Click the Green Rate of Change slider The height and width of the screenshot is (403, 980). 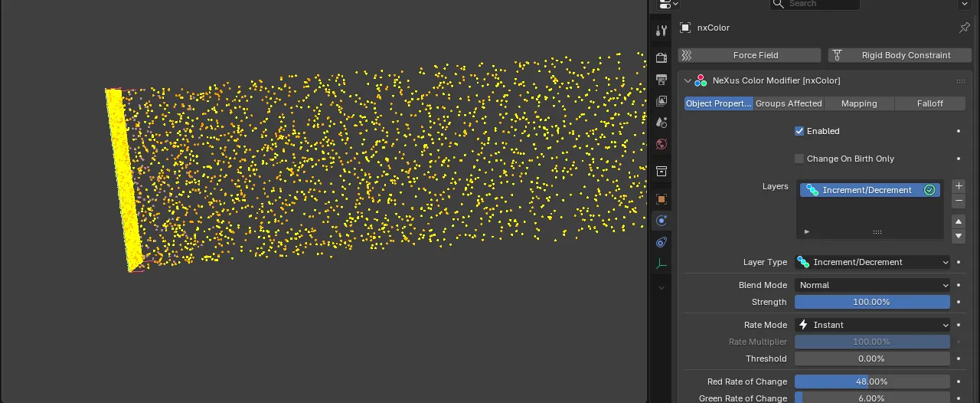tap(872, 398)
